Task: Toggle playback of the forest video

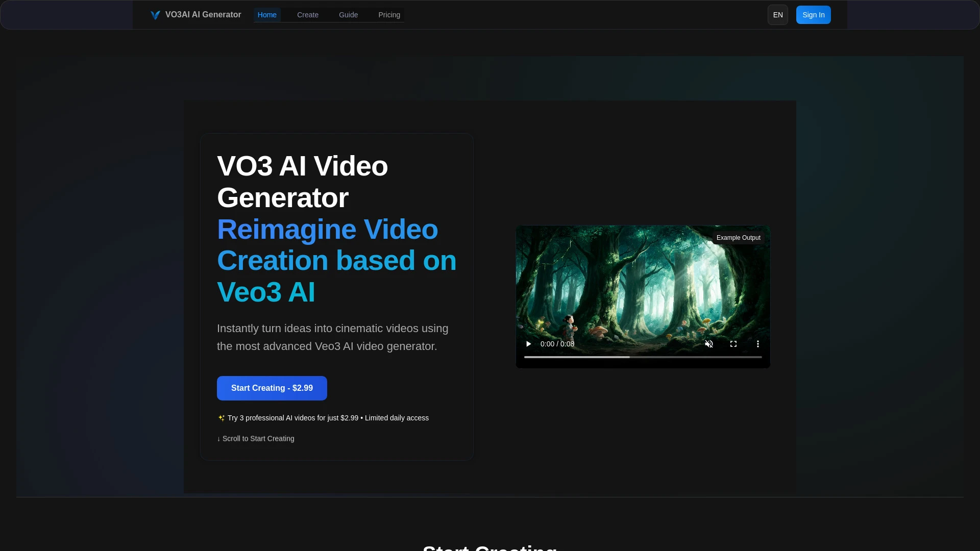Action: coord(528,344)
